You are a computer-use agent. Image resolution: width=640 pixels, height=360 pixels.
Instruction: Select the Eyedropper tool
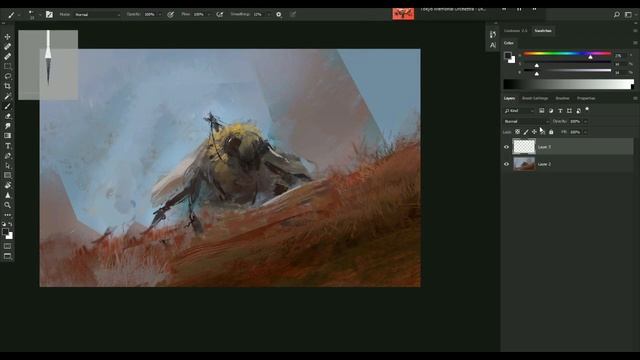[7, 96]
